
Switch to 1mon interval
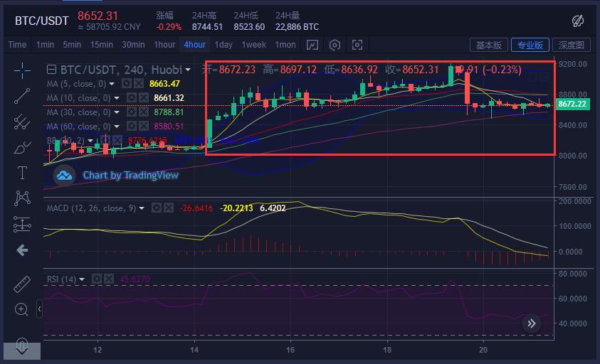pos(285,45)
